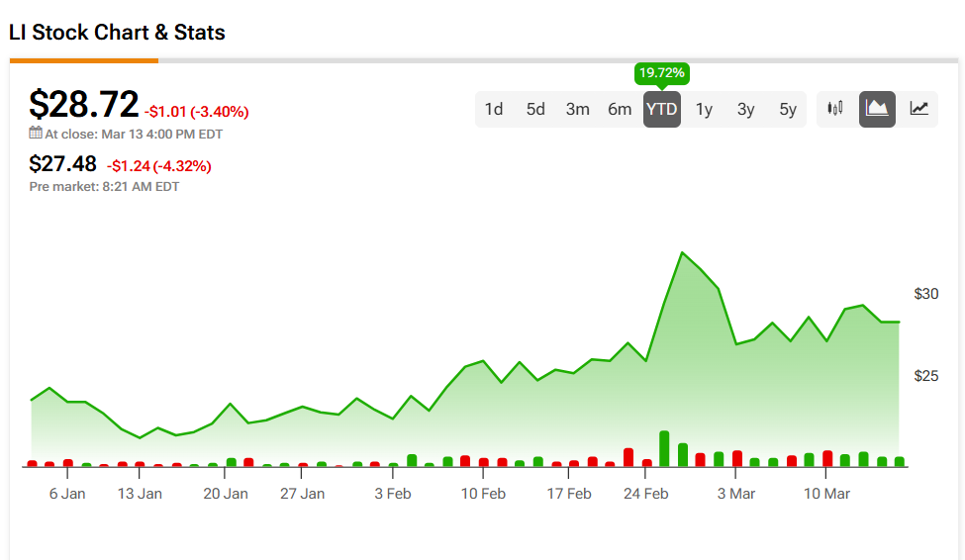
Task: Switch to the line chart icon
Action: 919,109
